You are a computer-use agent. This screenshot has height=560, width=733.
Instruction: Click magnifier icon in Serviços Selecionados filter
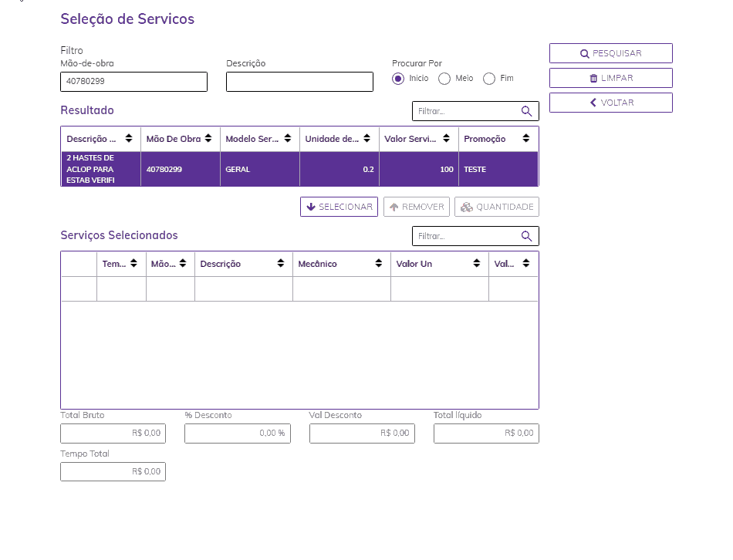[526, 236]
